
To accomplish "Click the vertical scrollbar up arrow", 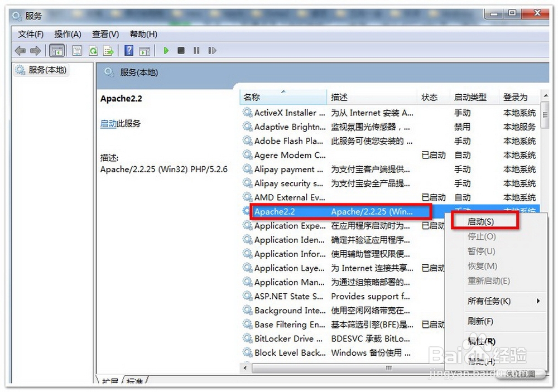I will point(545,96).
